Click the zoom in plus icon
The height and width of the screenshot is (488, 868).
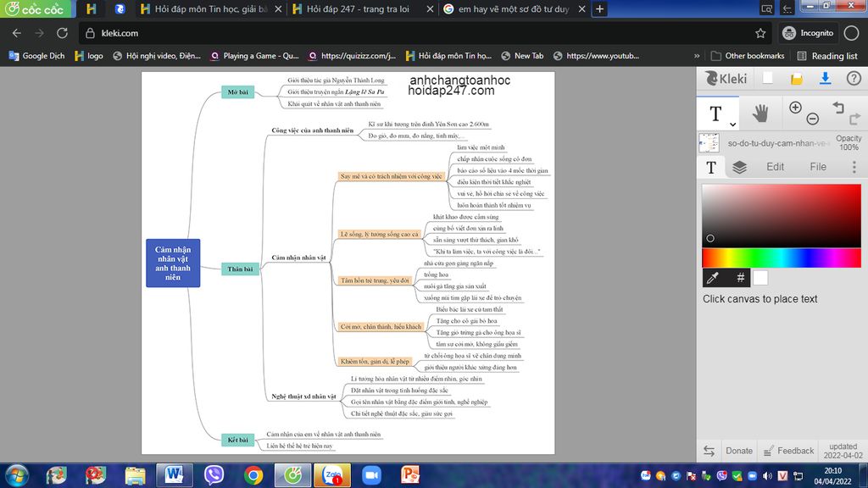pos(795,108)
